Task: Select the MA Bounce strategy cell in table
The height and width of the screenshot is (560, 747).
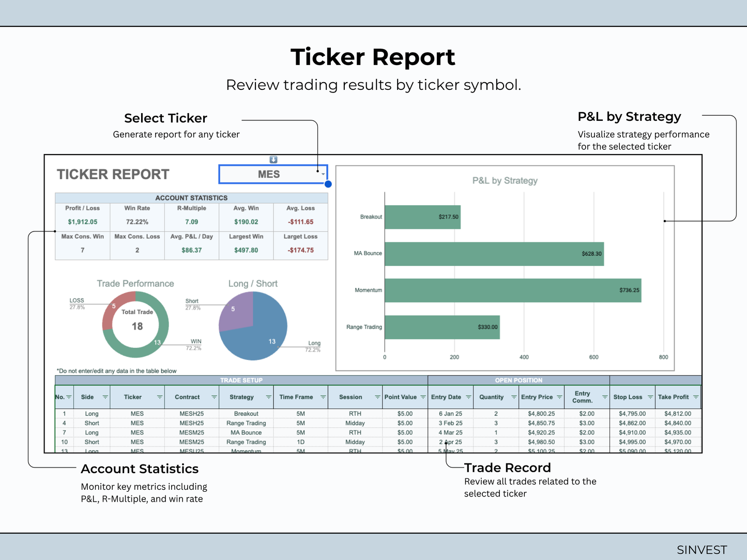Action: [246, 433]
